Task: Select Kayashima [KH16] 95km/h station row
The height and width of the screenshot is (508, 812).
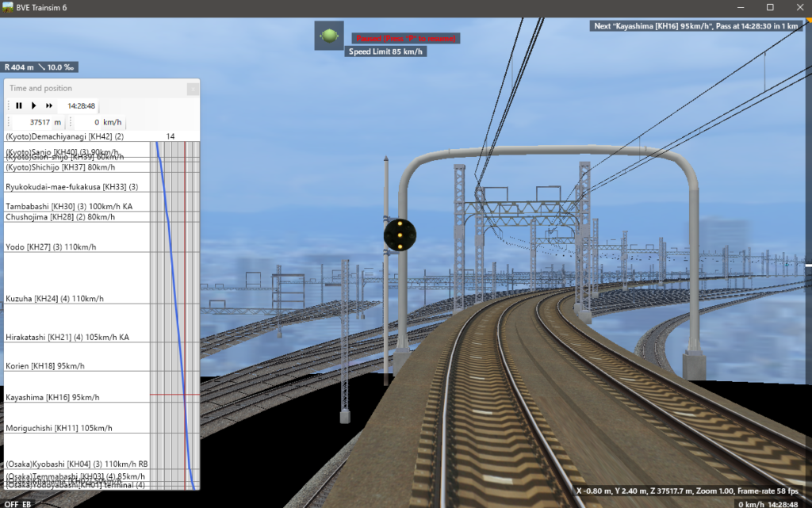Action: [53, 397]
